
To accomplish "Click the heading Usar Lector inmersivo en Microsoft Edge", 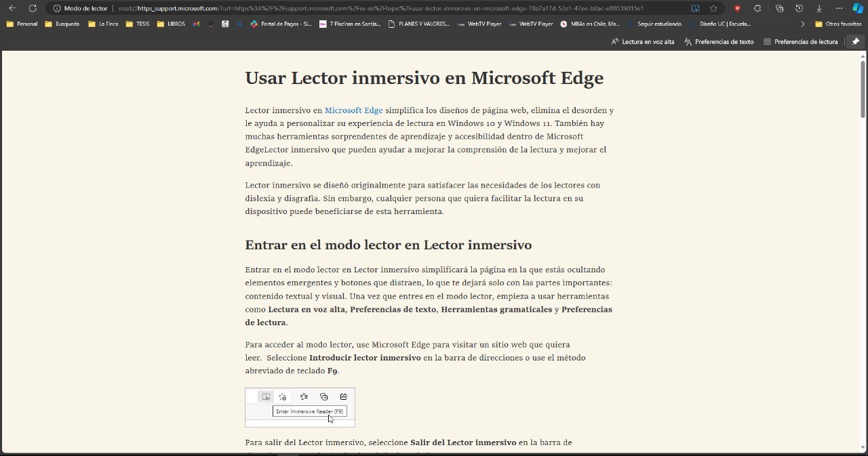I will click(x=424, y=78).
